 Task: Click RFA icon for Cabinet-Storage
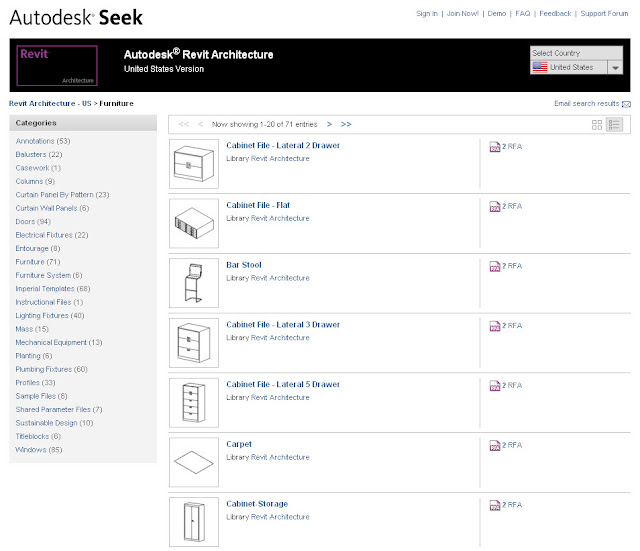tap(495, 505)
